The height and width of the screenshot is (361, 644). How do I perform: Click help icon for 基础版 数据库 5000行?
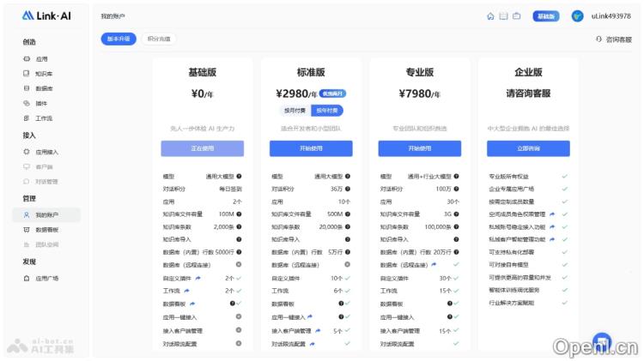[239, 252]
